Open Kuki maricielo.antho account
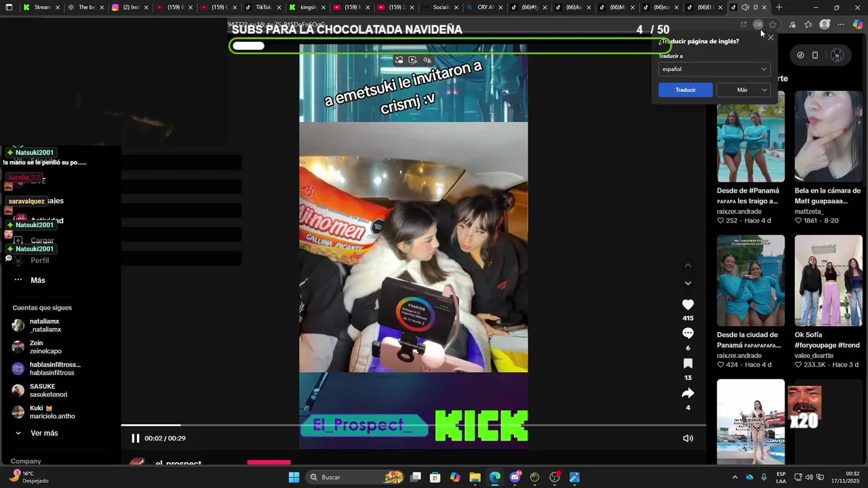 click(43, 412)
